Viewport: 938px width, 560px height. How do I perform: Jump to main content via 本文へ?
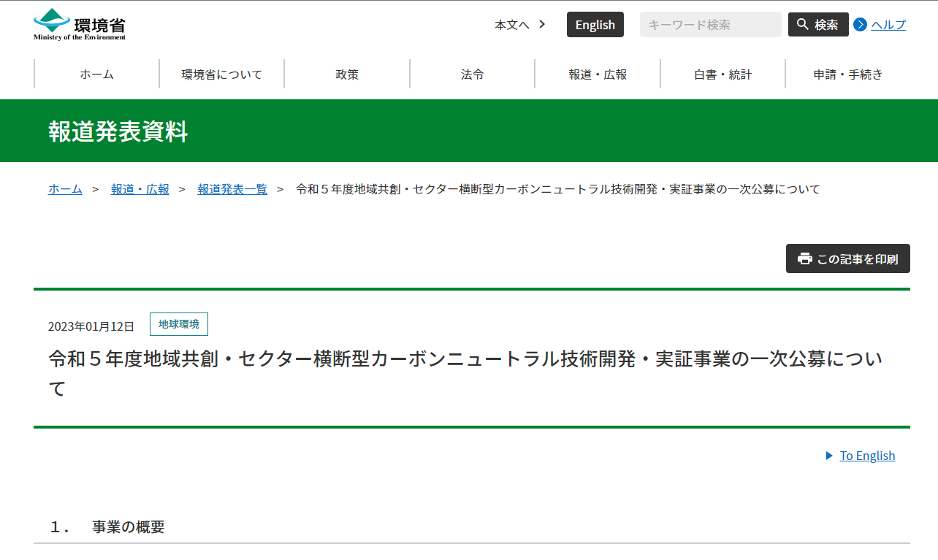point(519,25)
